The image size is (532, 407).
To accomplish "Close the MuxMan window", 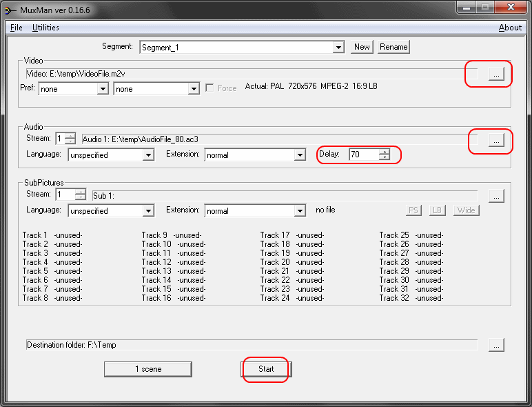I will coord(511,7).
